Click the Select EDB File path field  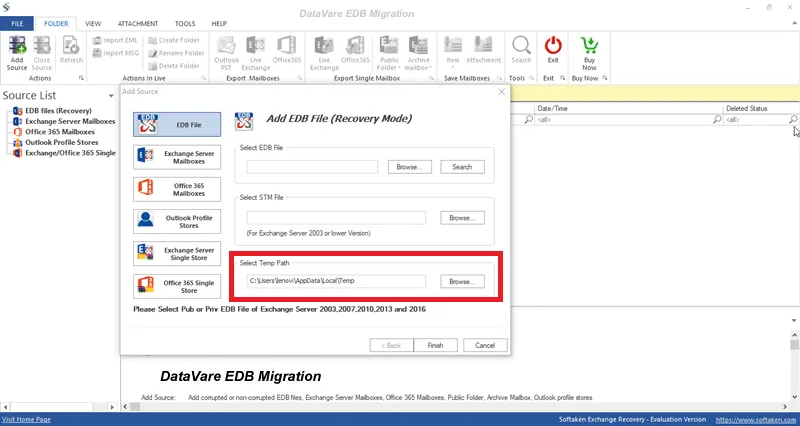[312, 167]
